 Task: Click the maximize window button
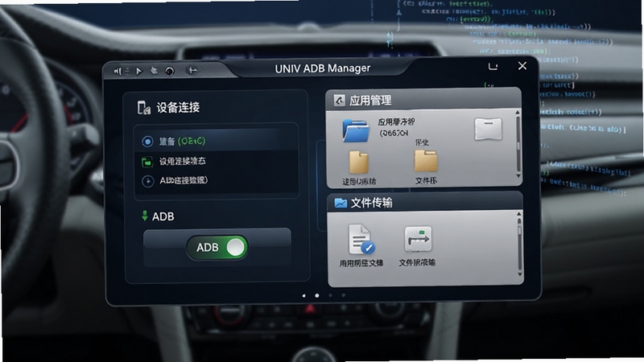(493, 67)
